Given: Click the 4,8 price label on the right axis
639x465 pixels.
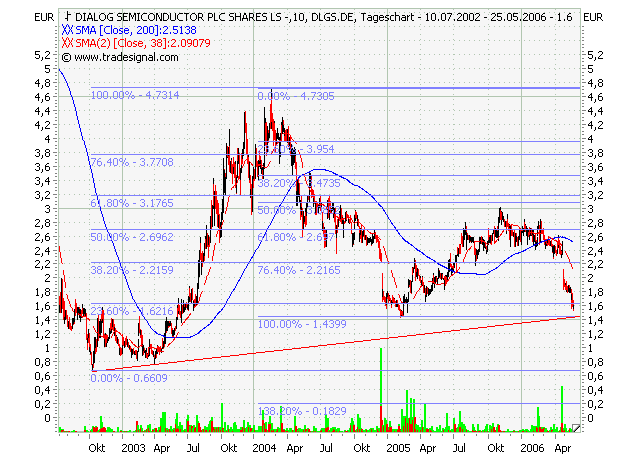Looking at the screenshot, I should tap(595, 83).
